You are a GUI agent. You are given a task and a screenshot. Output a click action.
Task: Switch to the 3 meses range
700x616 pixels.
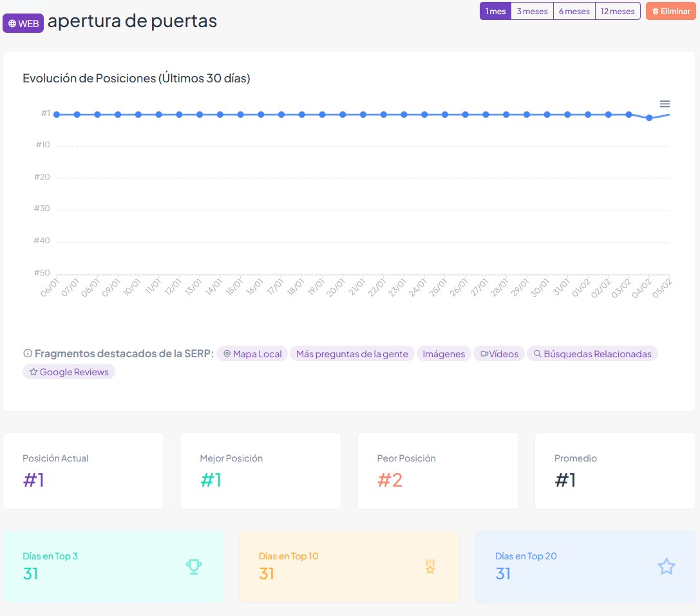[532, 12]
